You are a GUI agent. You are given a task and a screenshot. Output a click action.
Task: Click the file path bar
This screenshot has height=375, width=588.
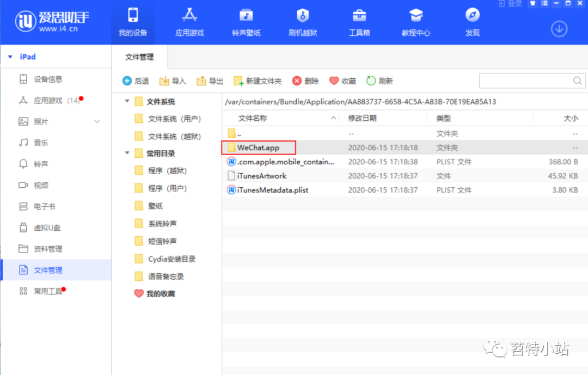405,102
